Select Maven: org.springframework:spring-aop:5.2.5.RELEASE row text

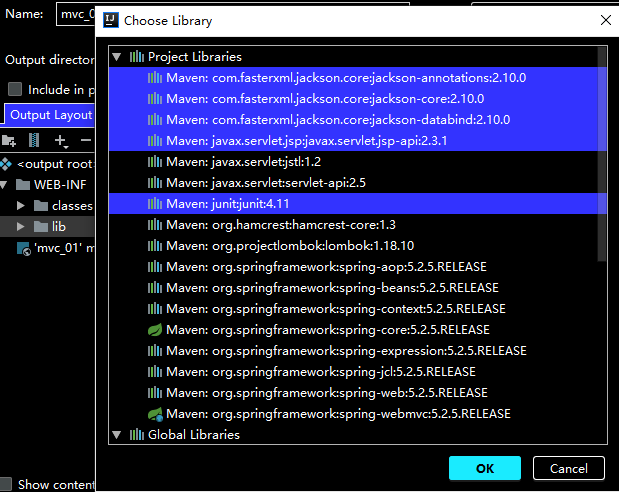coord(326,267)
